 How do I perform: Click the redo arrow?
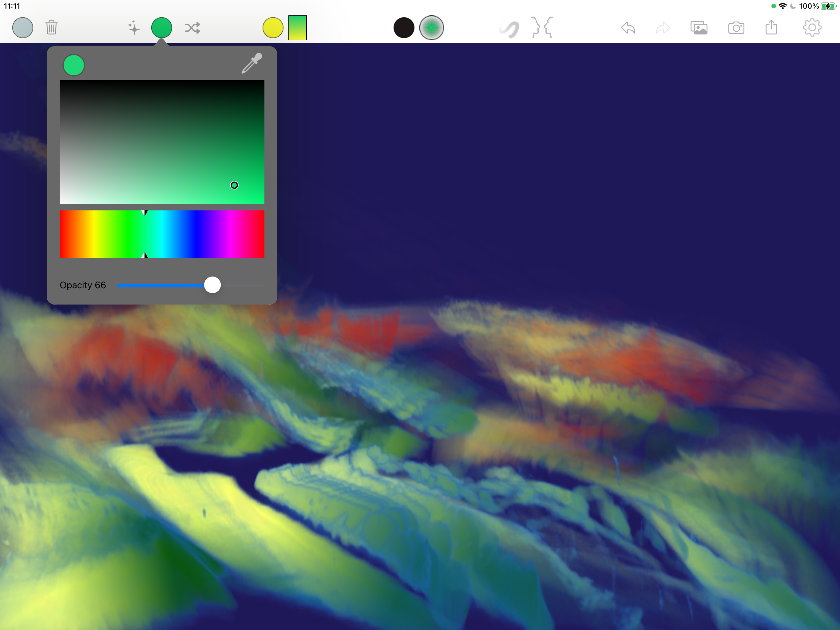(663, 28)
